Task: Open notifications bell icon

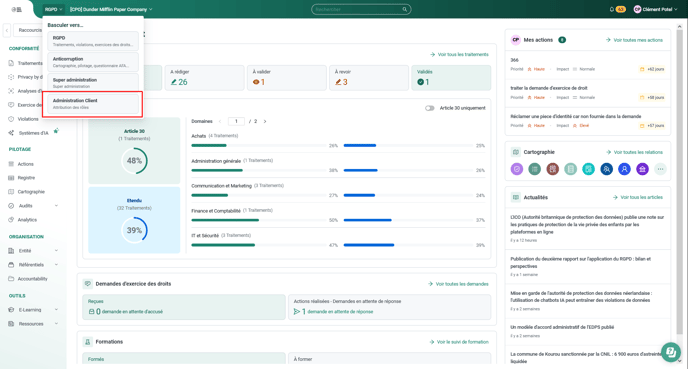Action: click(x=612, y=9)
